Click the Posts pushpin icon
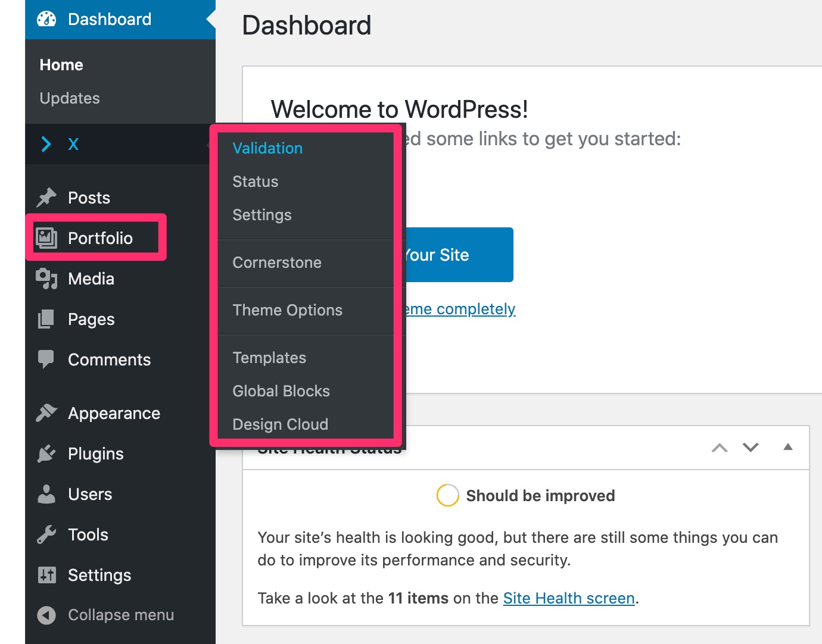The height and width of the screenshot is (644, 822). click(x=46, y=198)
